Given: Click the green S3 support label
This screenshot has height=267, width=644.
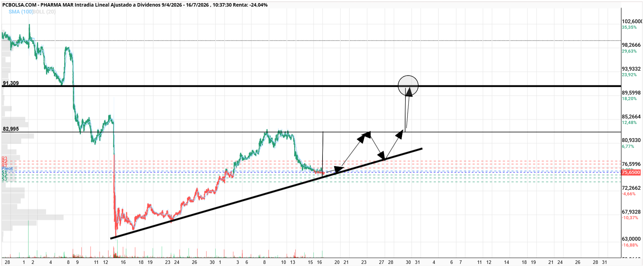Looking at the screenshot, I should tap(4, 179).
